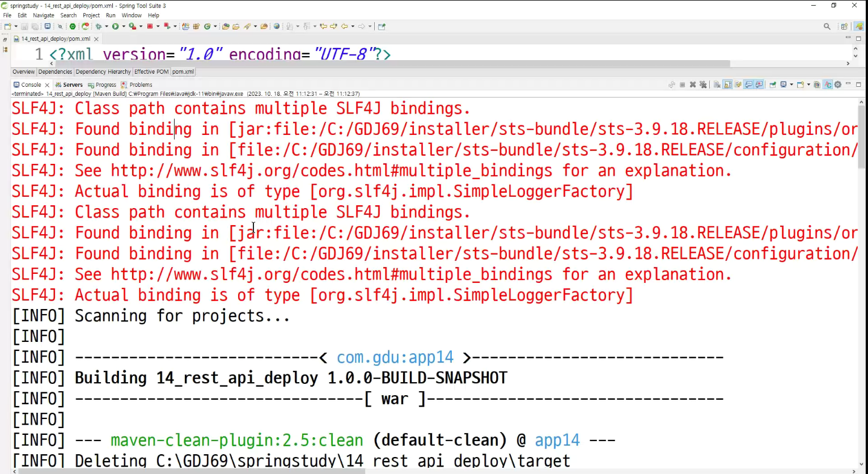868x474 pixels.
Task: Click the Open Console new window icon
Action: 801,84
